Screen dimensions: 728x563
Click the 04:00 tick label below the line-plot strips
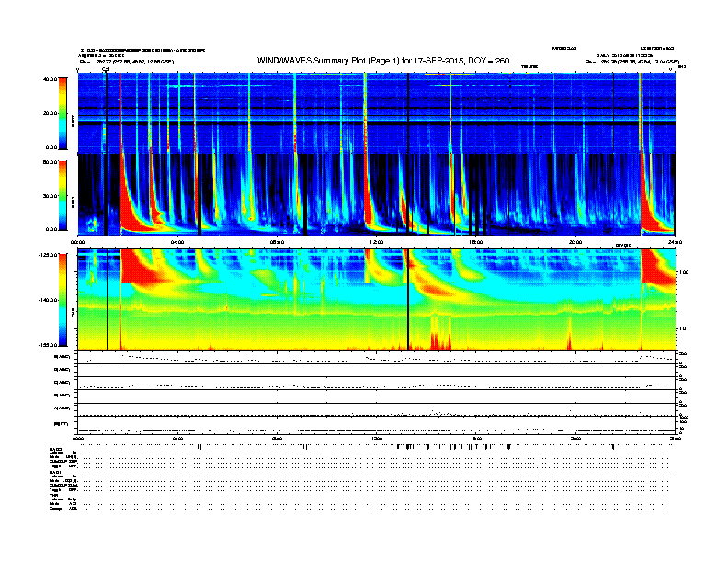pos(177,438)
